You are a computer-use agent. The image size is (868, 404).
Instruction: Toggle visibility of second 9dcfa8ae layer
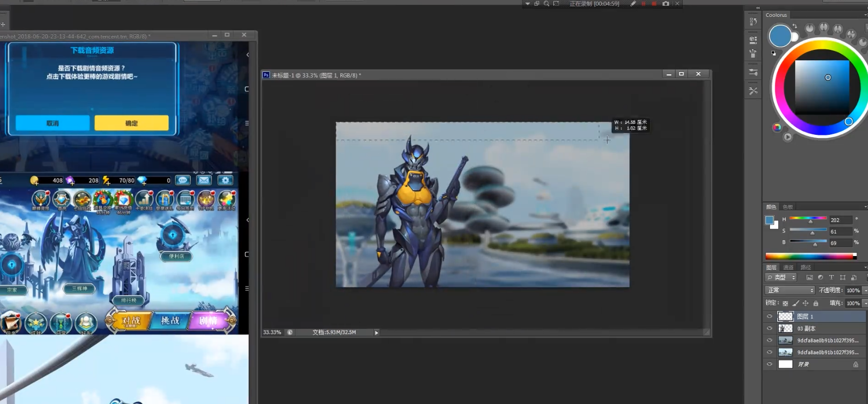(x=769, y=353)
